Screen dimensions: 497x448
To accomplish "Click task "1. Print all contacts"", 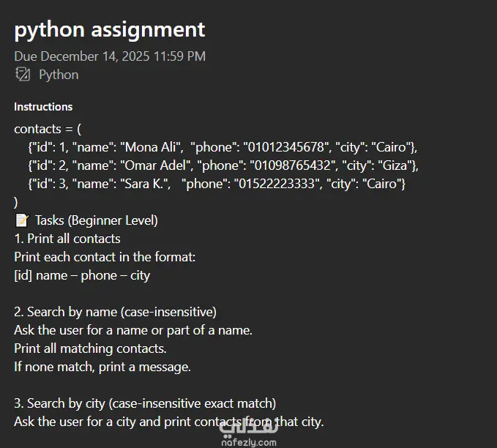I will (67, 239).
